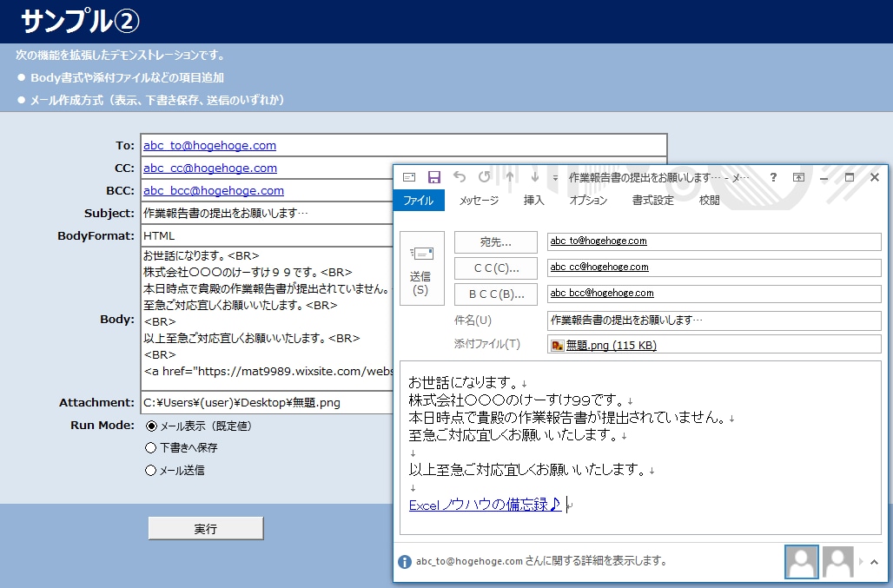The height and width of the screenshot is (588, 893).
Task: Click the people pane info icon
Action: (x=404, y=562)
